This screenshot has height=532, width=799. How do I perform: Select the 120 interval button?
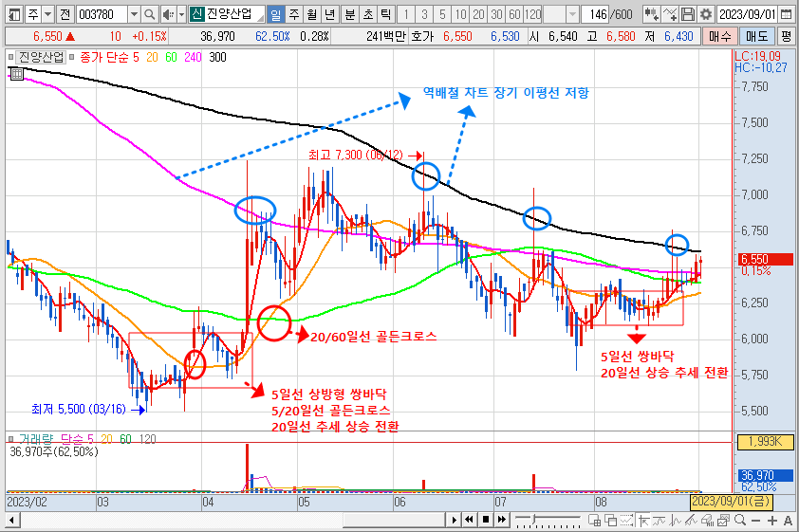(533, 14)
